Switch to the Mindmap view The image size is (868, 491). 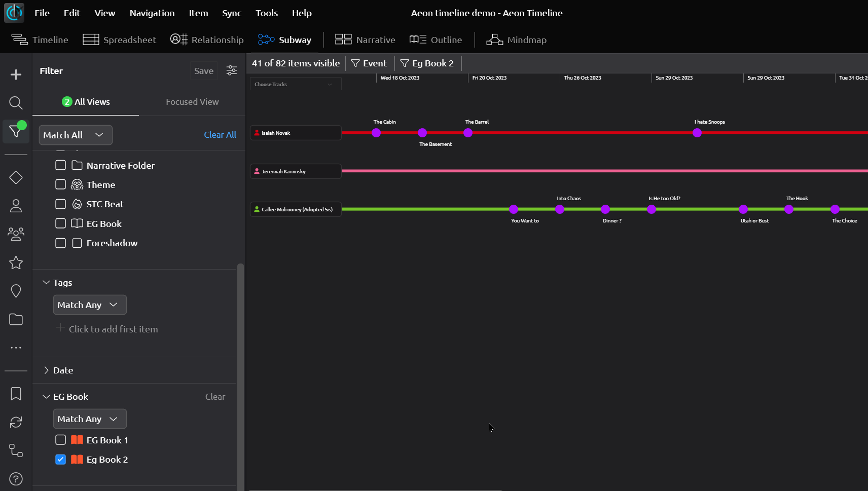(516, 40)
